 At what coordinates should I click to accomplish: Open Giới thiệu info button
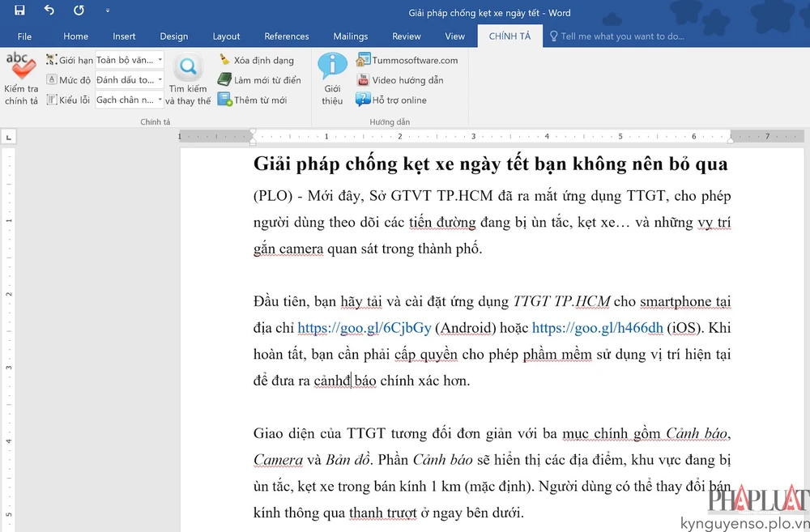tap(332, 79)
